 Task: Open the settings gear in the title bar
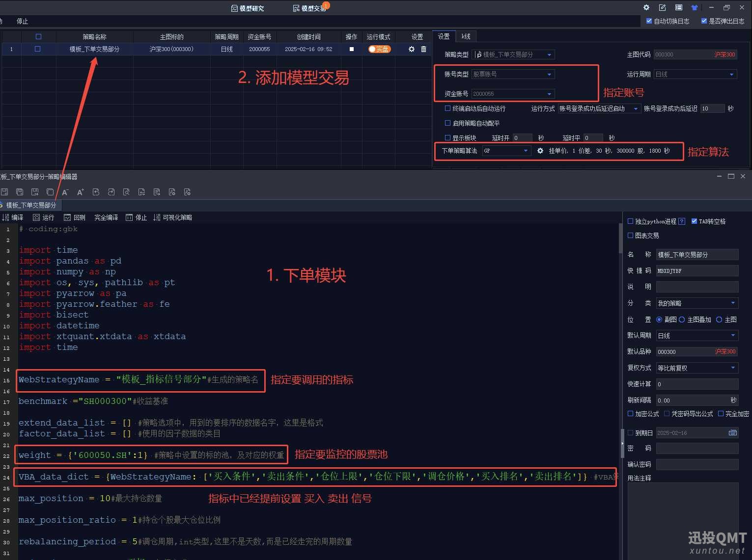[x=646, y=7]
